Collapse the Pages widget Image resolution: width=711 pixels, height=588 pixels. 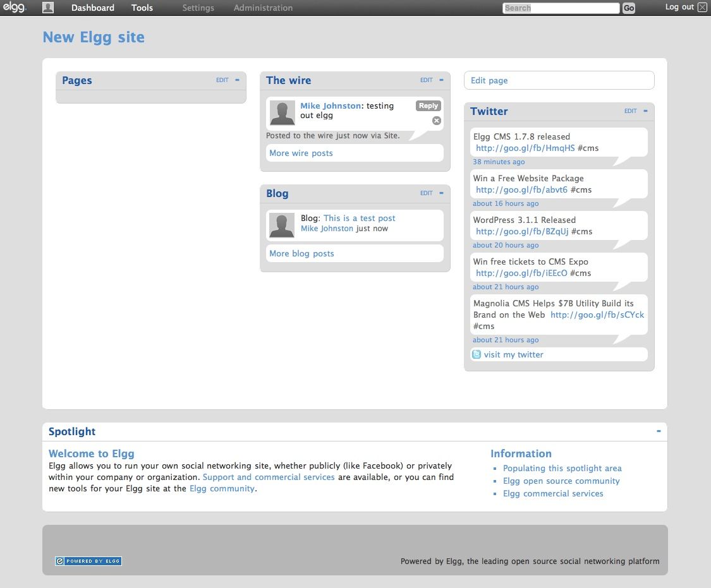(237, 80)
